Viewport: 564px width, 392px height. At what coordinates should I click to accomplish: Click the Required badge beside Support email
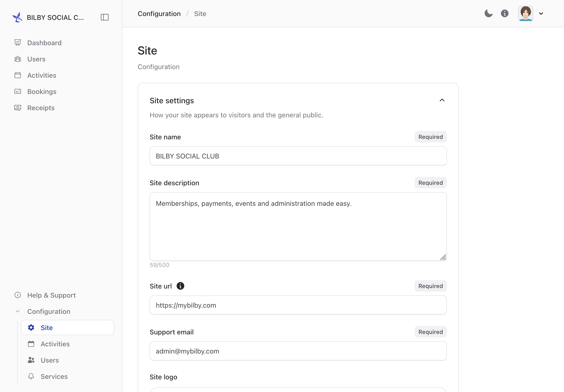[431, 332]
